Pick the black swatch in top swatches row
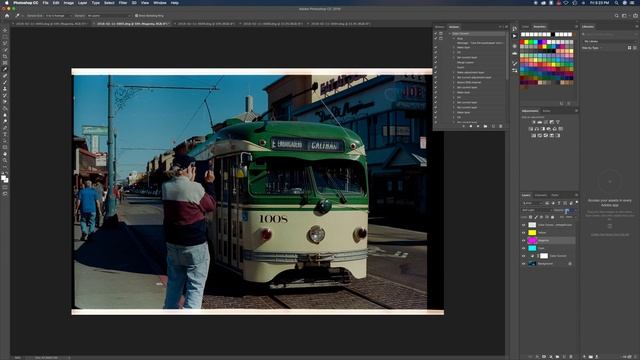 [553, 34]
